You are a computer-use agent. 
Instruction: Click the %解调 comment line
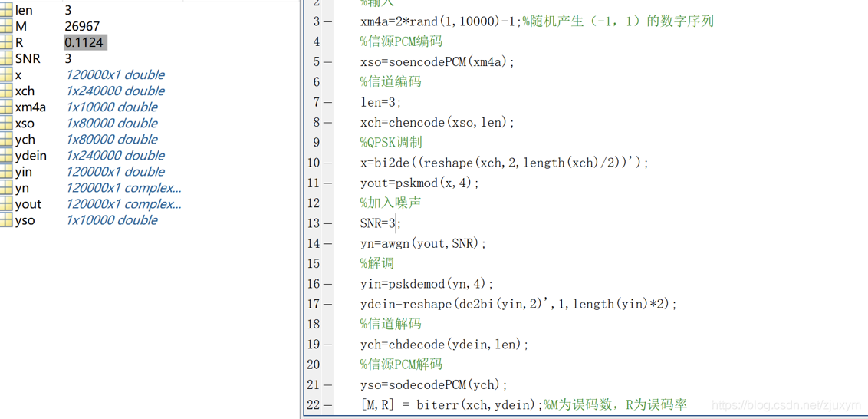pyautogui.click(x=377, y=264)
